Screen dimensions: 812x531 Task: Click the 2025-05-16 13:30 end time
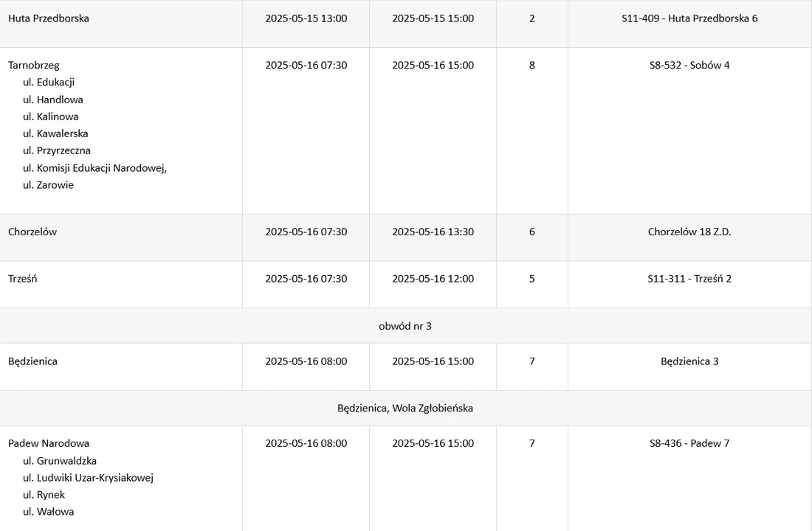coord(433,232)
